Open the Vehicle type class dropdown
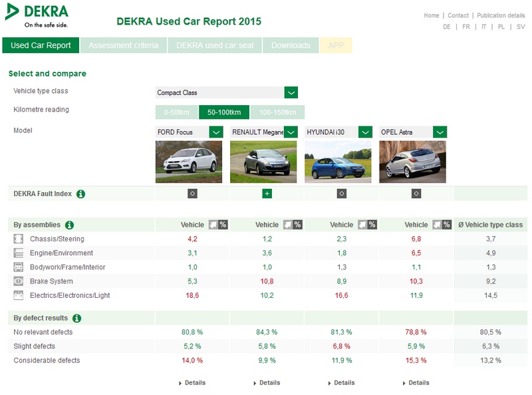Viewport: 532px width, 395px height. (291, 92)
